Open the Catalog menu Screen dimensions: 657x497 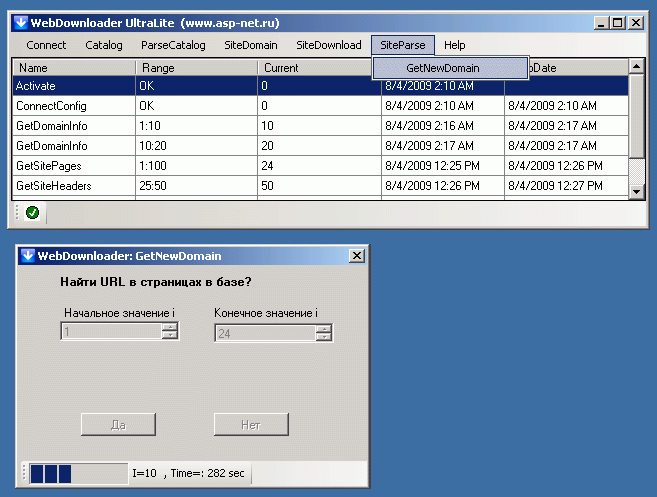click(104, 45)
